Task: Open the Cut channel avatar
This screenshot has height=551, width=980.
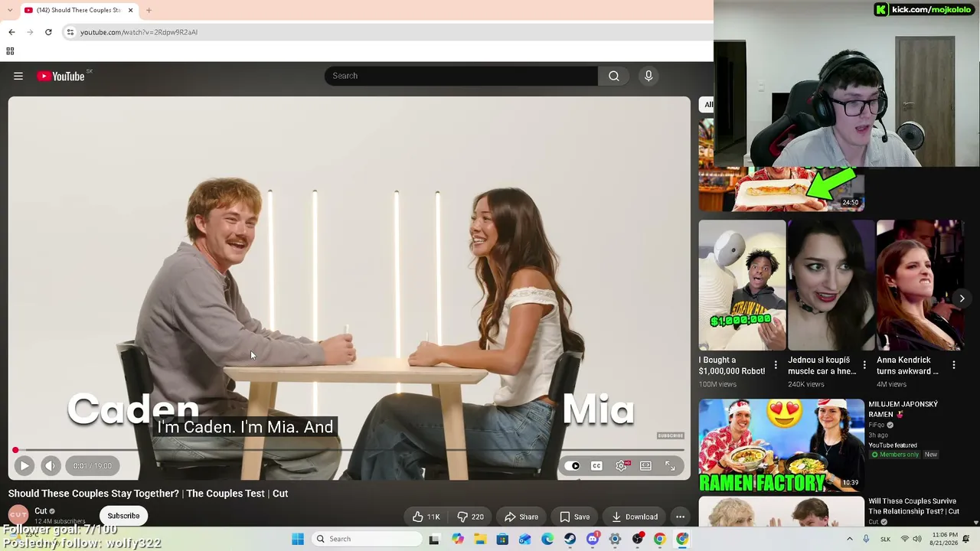Action: 18,515
